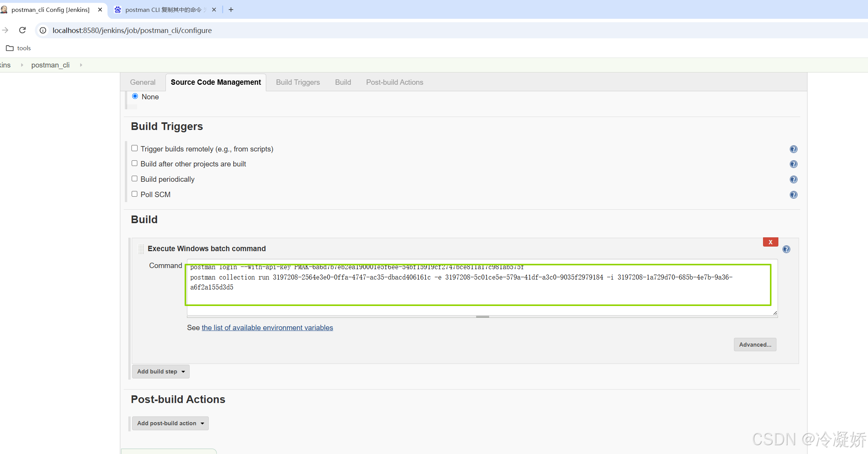
Task: Click the Build Triggers section heading
Action: 167,127
